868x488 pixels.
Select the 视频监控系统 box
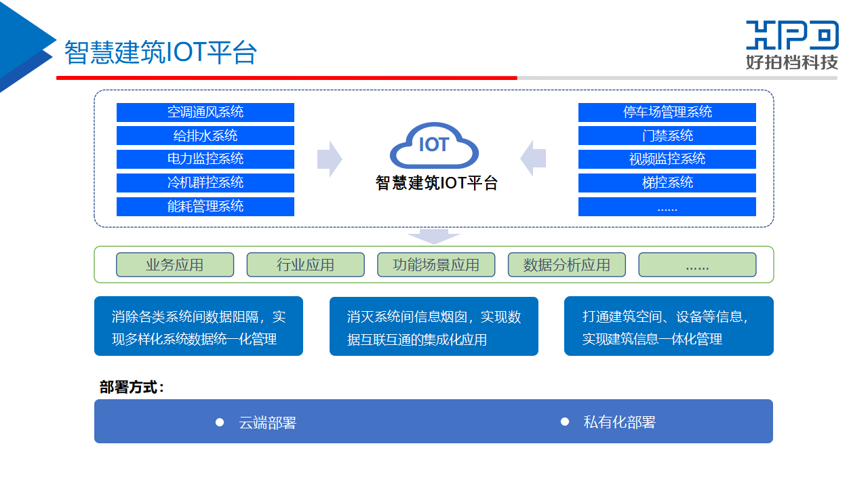(667, 159)
